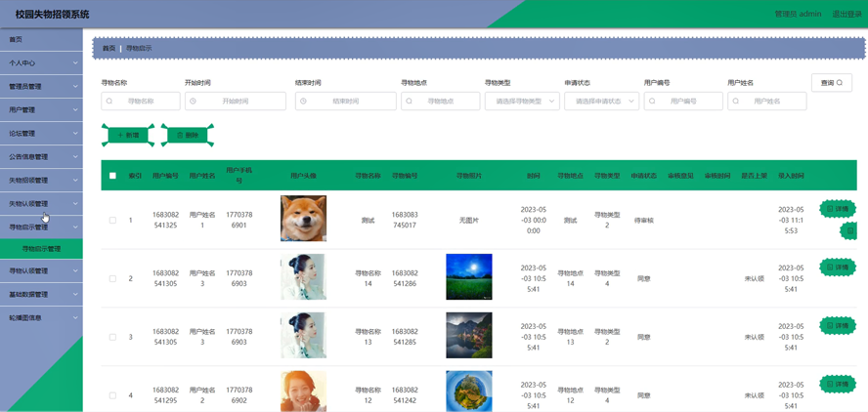Viewport: 868px width, 412px height.
Task: Open 详情 for row 寻物名称 14
Action: tap(838, 268)
